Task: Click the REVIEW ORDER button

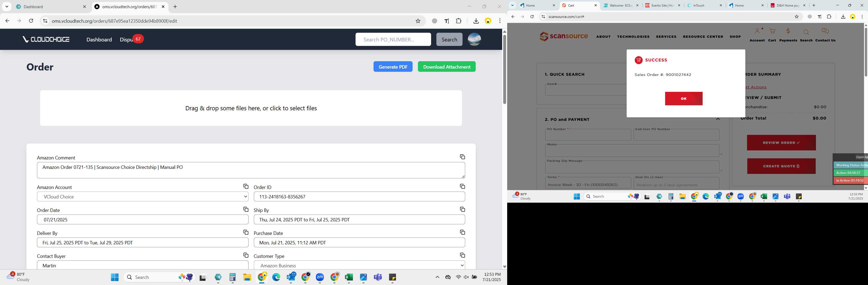Action: (x=781, y=143)
